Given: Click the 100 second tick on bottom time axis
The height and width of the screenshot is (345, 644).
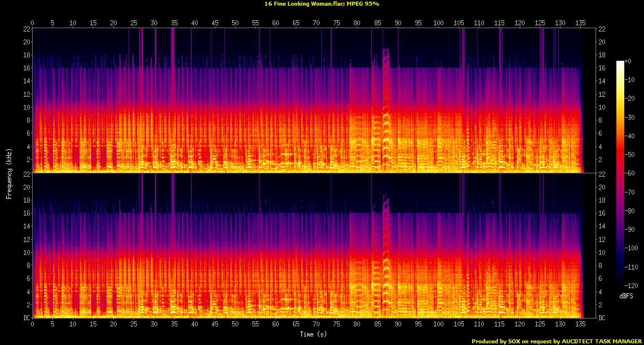Looking at the screenshot, I should click(438, 325).
